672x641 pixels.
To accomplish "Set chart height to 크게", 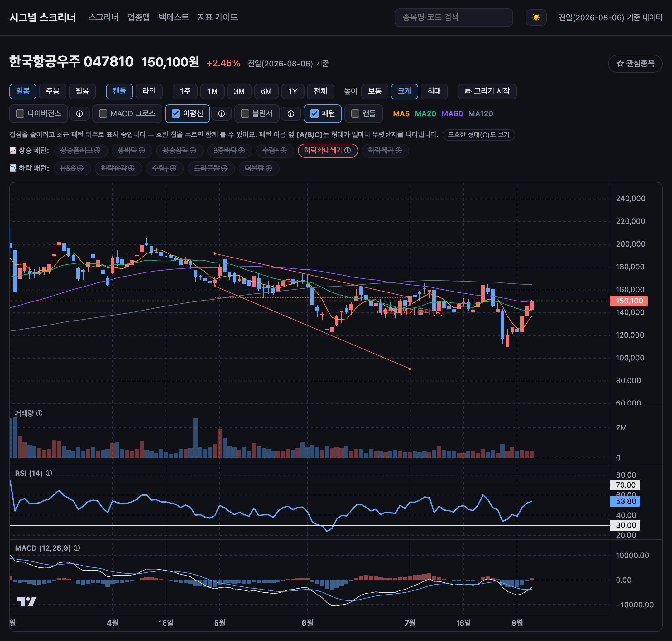I will [405, 91].
